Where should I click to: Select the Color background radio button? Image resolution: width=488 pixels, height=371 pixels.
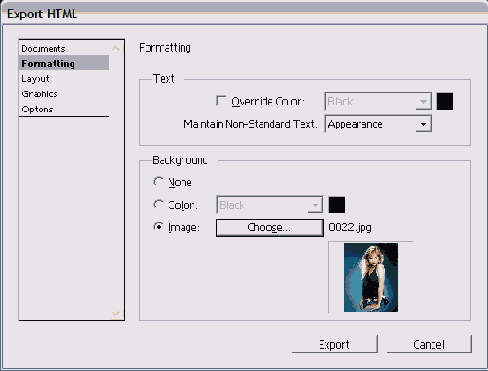click(158, 204)
